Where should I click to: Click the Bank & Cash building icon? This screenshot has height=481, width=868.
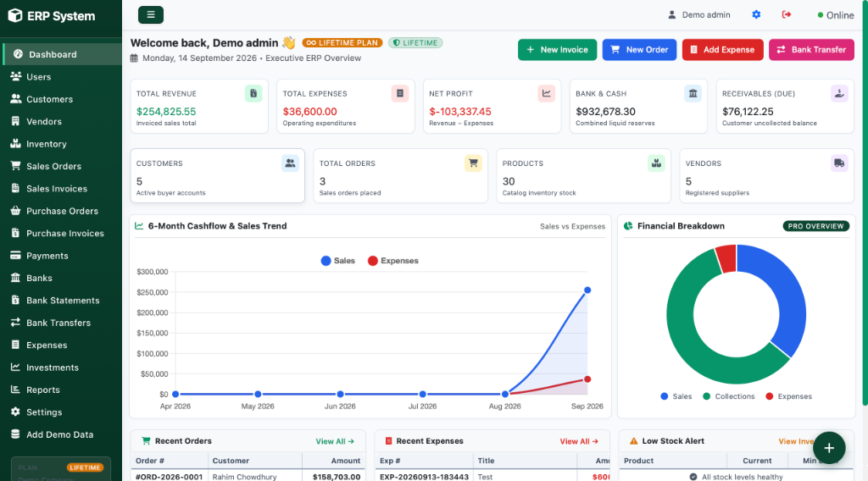click(693, 93)
